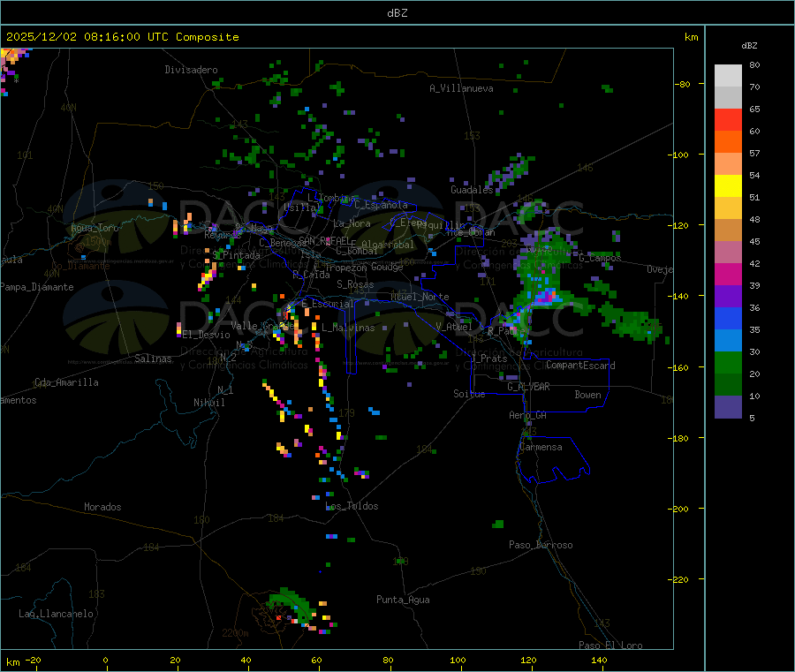This screenshot has height=672, width=795.
Task: Click the "J_Prats" label
Action: pyautogui.click(x=488, y=359)
